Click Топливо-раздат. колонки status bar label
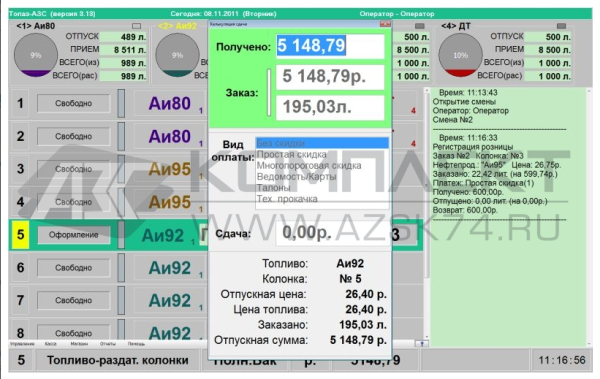Screen dimensions: 600x379 click(117, 360)
